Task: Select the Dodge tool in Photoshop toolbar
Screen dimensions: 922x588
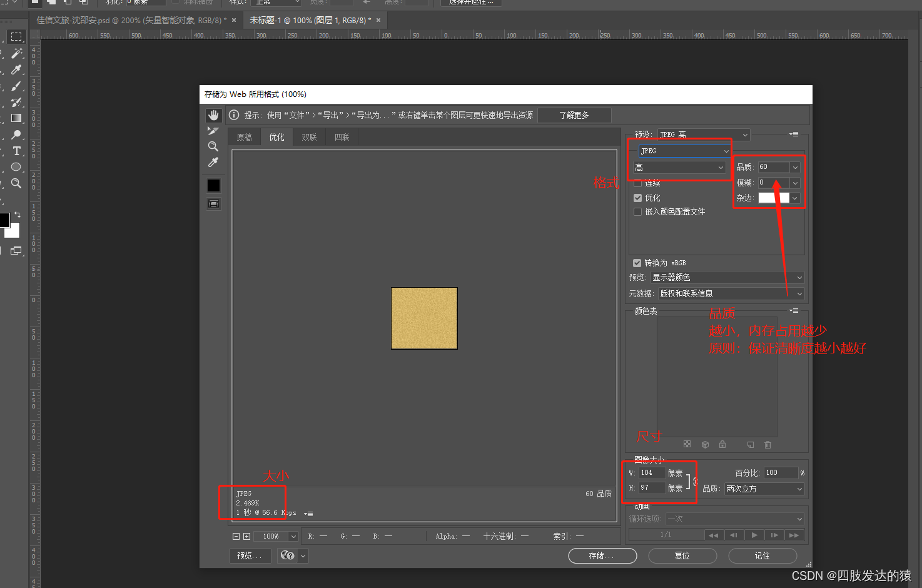Action: tap(16, 134)
